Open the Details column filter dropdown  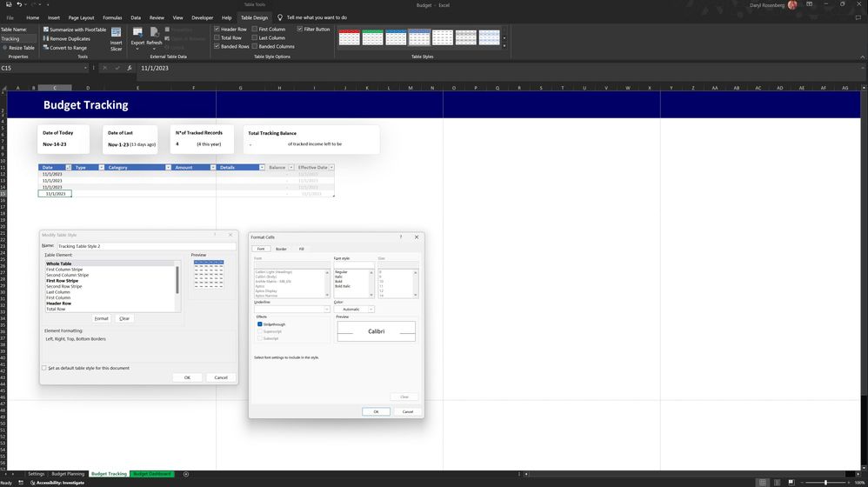pos(263,167)
